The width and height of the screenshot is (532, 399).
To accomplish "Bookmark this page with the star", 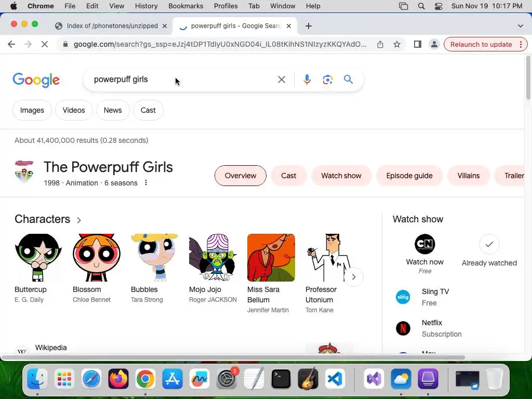I will tap(397, 45).
